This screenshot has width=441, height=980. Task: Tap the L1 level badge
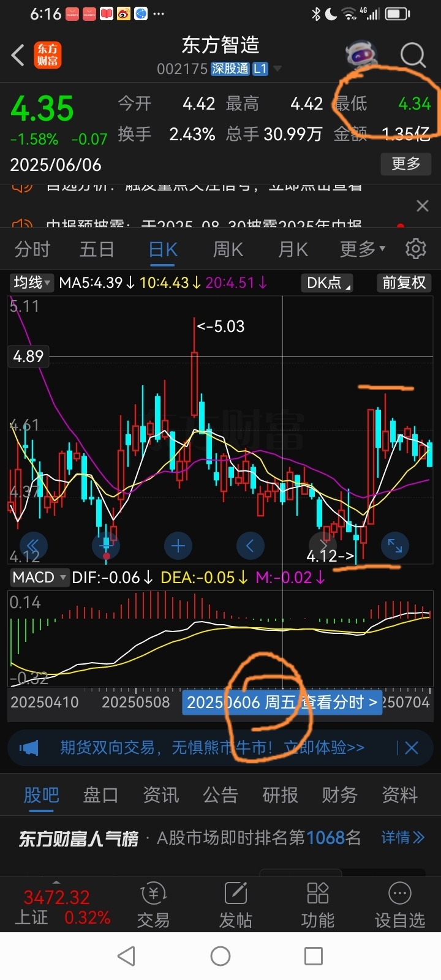coord(260,69)
